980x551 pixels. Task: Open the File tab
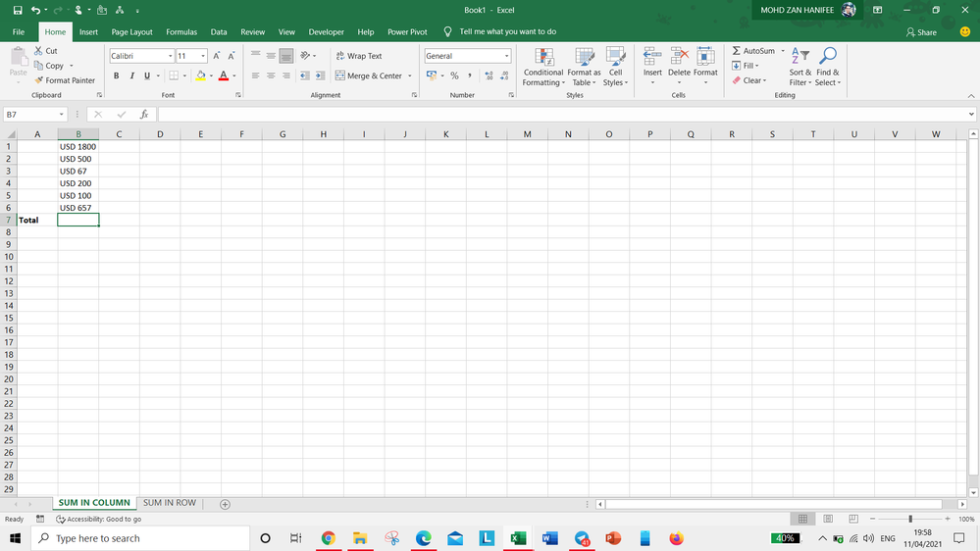(x=19, y=31)
